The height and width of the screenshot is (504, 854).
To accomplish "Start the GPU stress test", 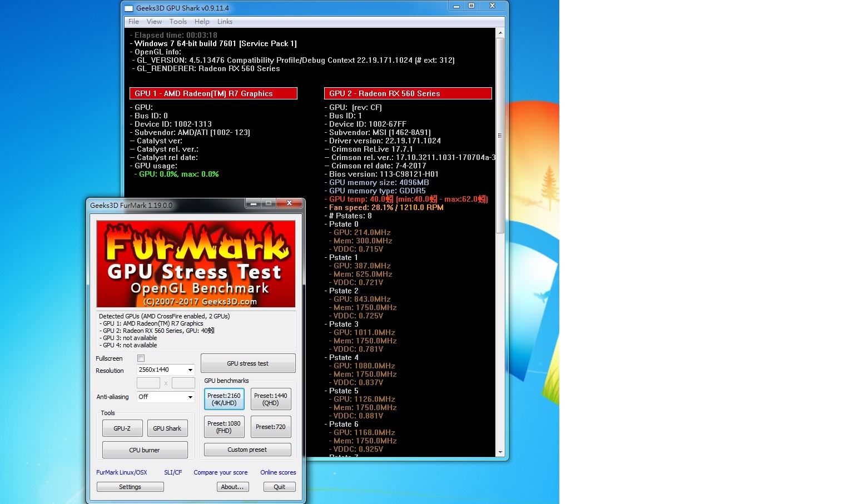I will (248, 363).
